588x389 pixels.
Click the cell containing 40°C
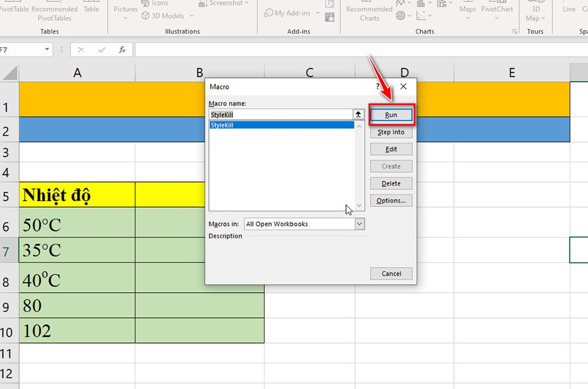coord(77,278)
